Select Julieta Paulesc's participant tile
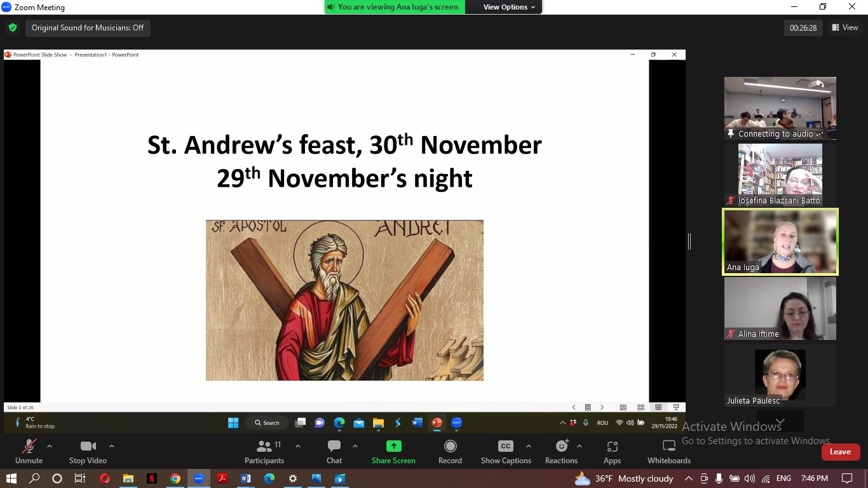The height and width of the screenshot is (488, 868). [x=780, y=376]
